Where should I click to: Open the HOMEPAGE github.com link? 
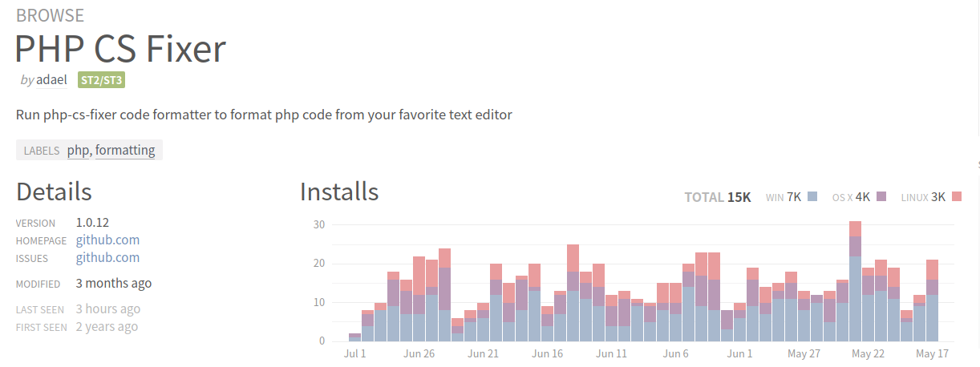107,240
